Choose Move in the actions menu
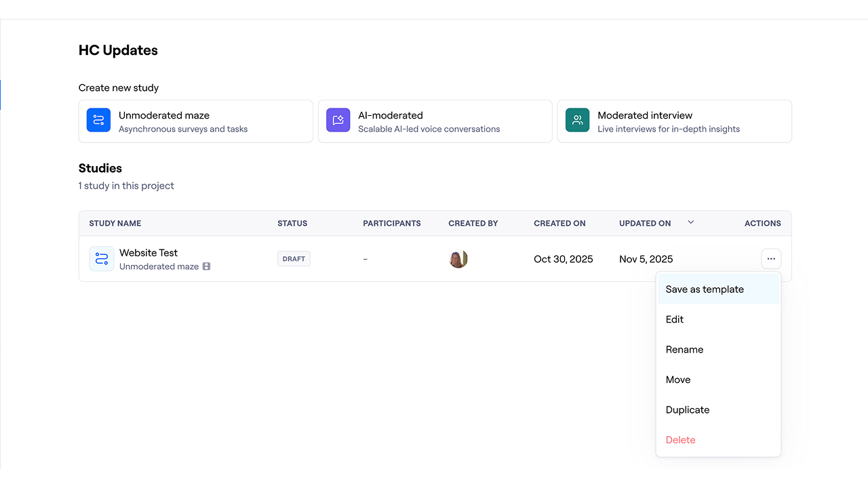The height and width of the screenshot is (488, 868). 678,380
